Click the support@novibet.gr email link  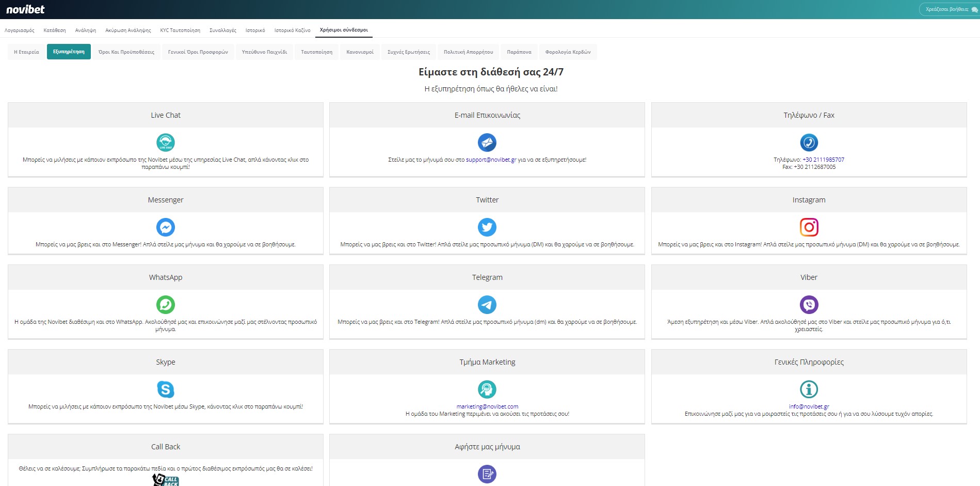pyautogui.click(x=491, y=160)
